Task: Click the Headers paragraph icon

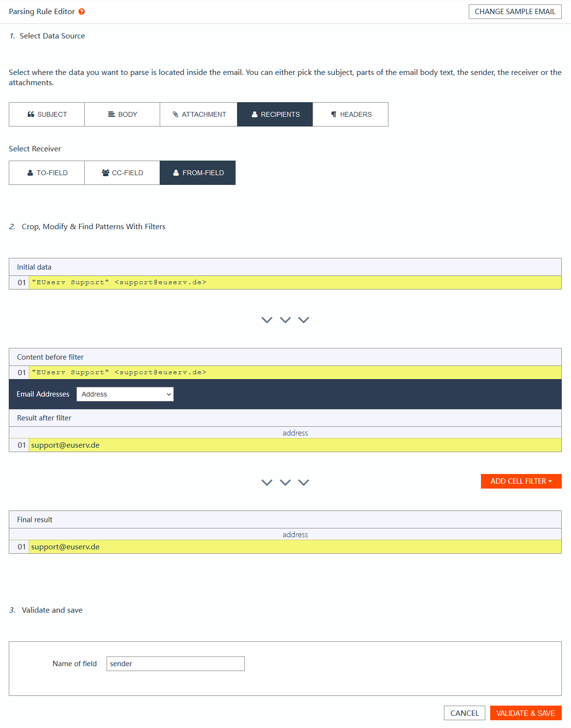Action: coord(334,114)
